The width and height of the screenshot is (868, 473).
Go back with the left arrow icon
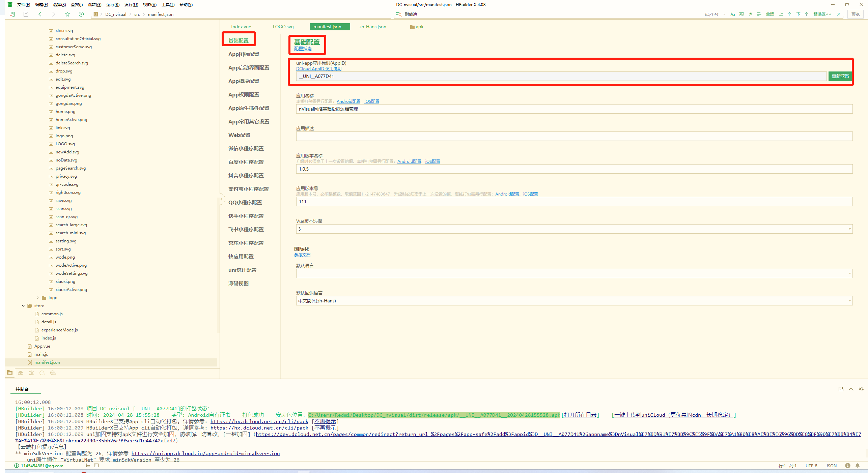[x=40, y=14]
